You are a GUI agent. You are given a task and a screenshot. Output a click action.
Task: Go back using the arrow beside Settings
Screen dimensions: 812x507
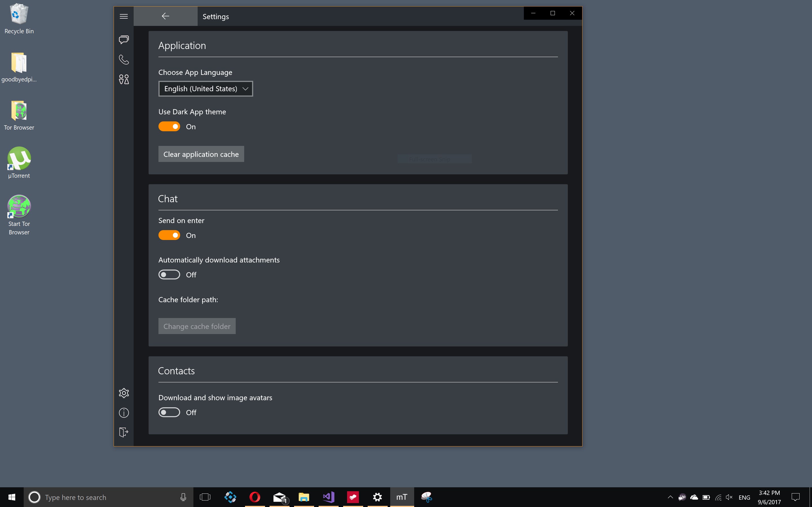pyautogui.click(x=165, y=16)
